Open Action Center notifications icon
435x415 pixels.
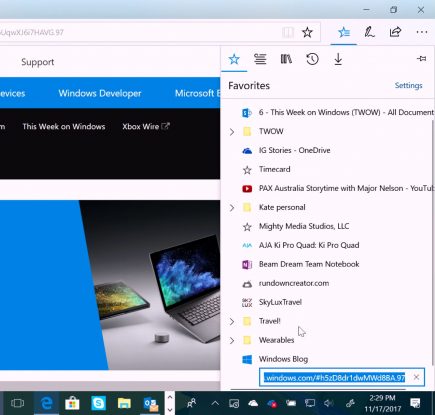tap(415, 403)
